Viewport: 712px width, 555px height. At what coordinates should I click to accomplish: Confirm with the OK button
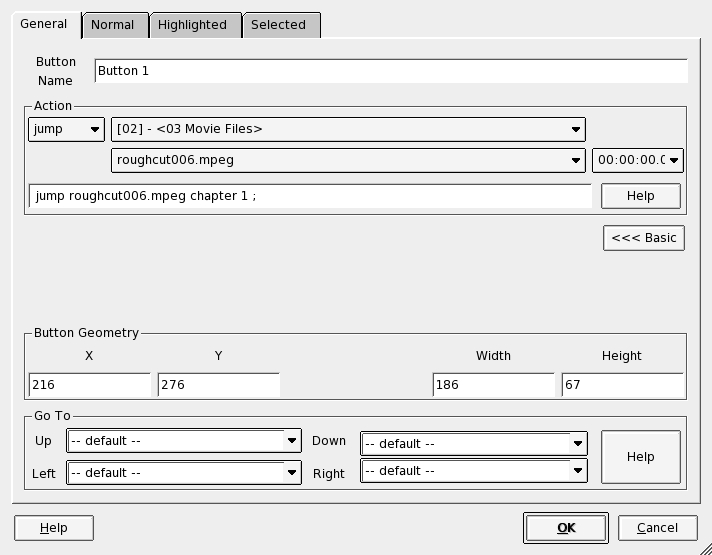tap(565, 528)
